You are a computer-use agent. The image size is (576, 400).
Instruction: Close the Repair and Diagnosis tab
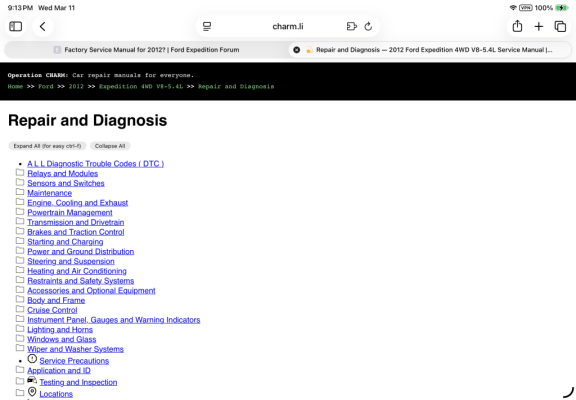click(296, 50)
